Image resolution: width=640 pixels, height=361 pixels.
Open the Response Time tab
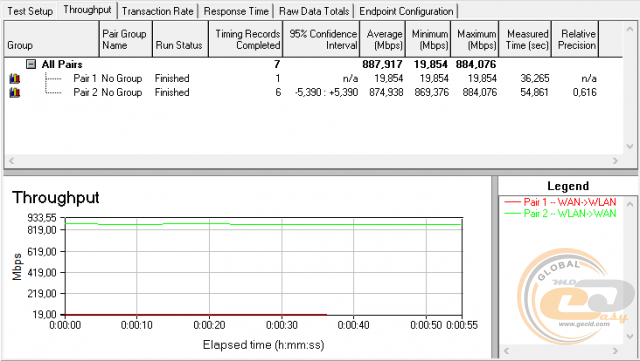pyautogui.click(x=236, y=11)
